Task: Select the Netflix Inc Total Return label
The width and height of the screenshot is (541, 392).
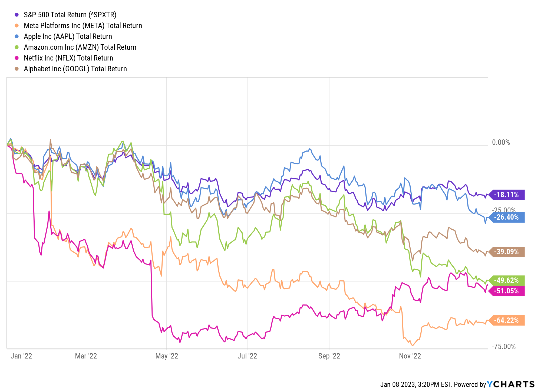Action: (x=68, y=58)
